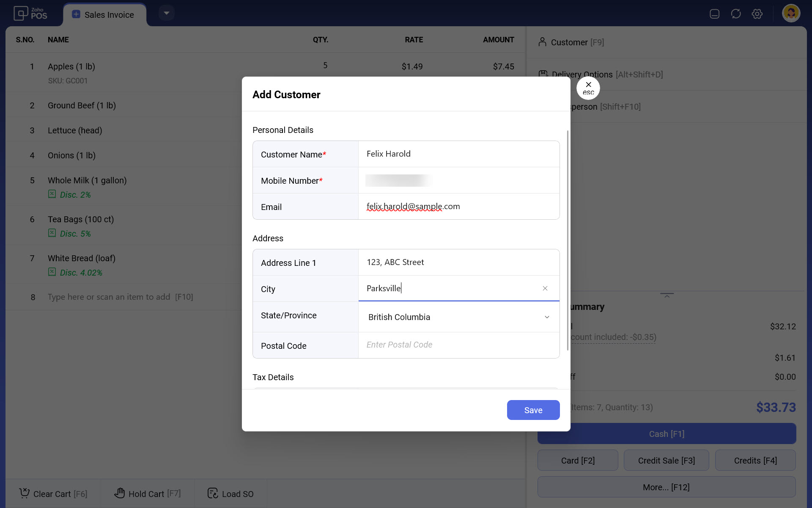Click the Cash [F1] payment button

(x=667, y=434)
